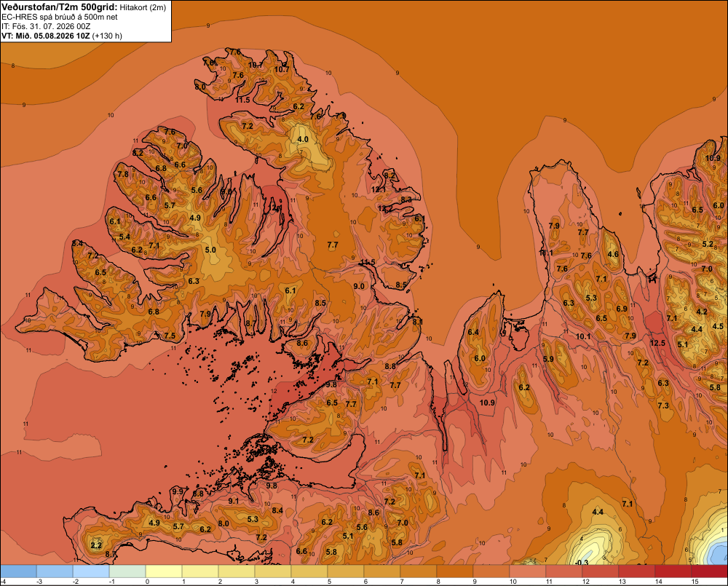Select the pale yellow 0–1 legend swatch

pos(164,571)
